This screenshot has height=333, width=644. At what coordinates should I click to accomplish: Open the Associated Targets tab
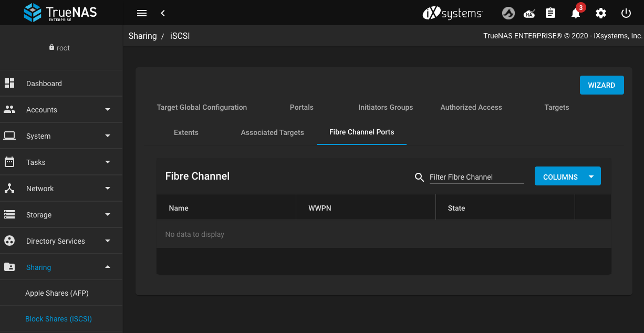point(272,132)
